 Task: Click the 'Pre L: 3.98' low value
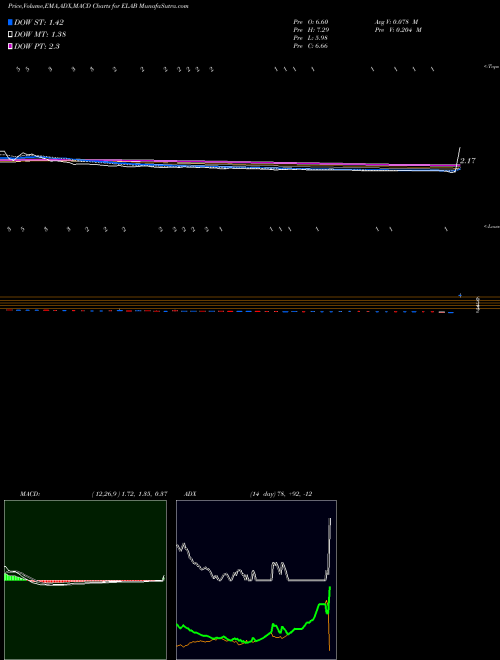click(x=311, y=38)
